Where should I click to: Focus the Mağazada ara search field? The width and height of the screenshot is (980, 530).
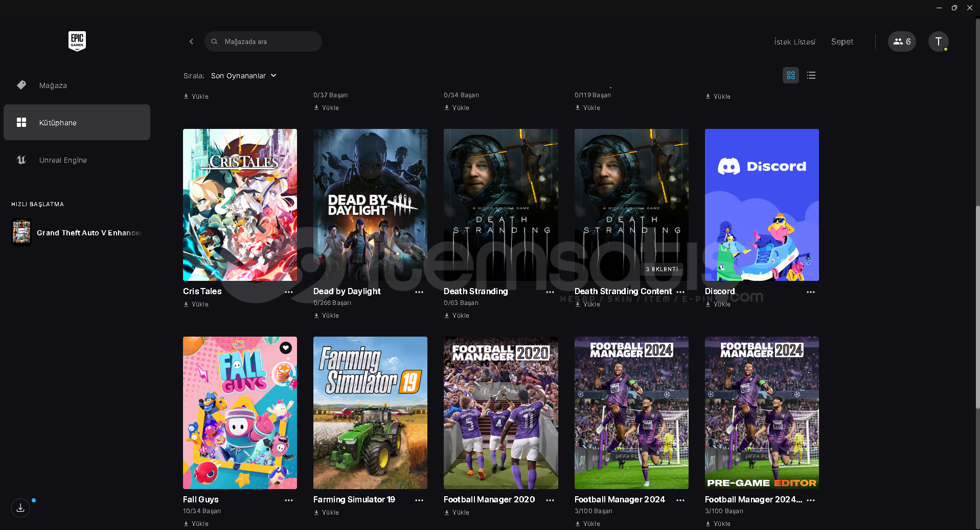263,41
